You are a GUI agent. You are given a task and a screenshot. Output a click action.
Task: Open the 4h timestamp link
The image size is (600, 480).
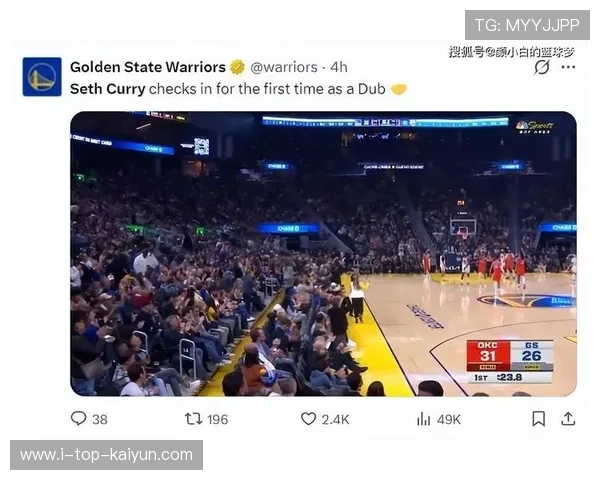(x=339, y=67)
